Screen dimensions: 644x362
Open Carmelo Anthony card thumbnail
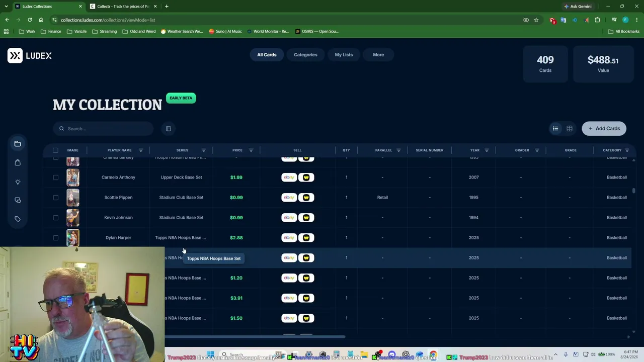73,177
